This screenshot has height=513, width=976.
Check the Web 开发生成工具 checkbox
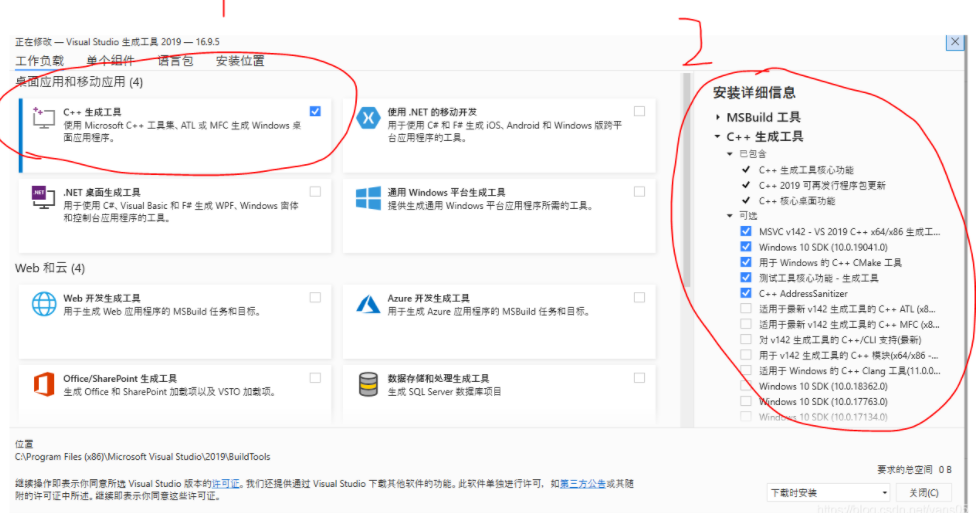[x=315, y=298]
